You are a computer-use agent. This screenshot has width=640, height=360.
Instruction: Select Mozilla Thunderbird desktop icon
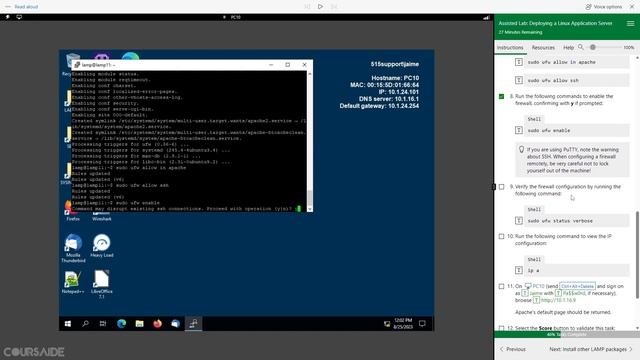pos(73,248)
